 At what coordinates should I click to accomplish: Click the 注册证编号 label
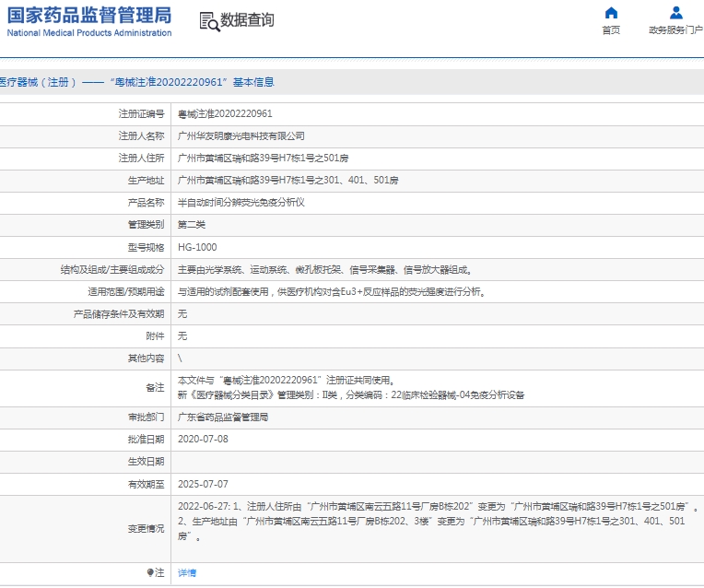141,113
